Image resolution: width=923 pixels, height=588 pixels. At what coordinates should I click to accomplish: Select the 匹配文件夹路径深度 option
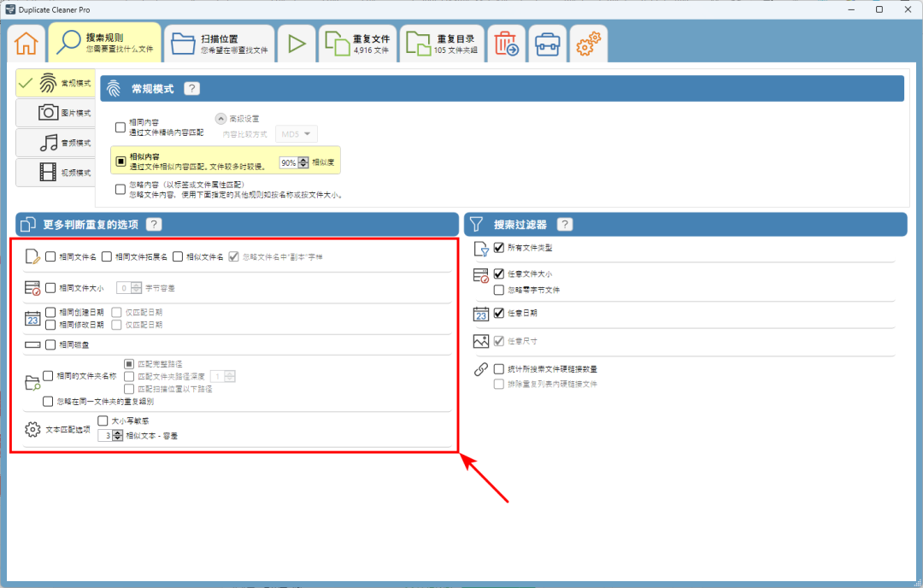pos(129,376)
